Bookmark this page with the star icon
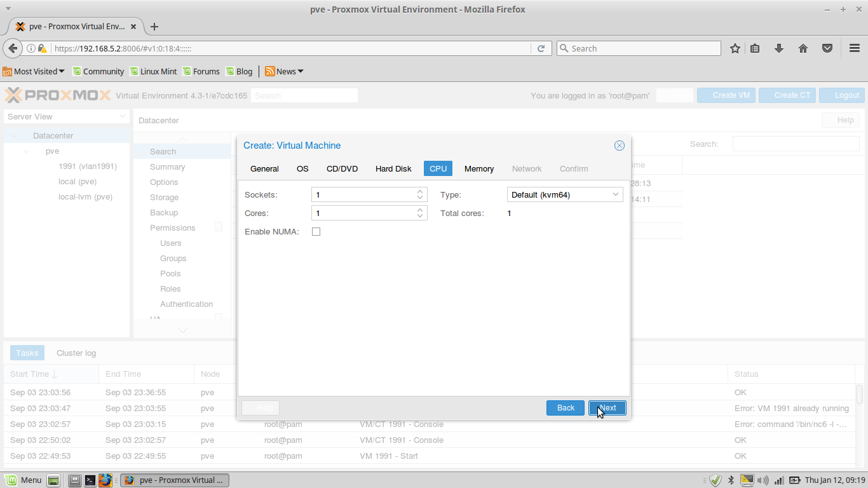 [735, 48]
